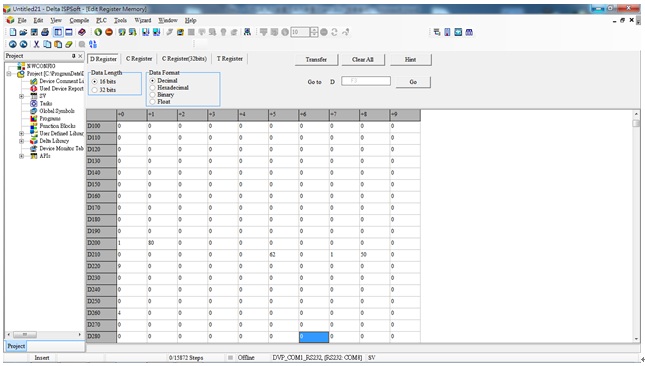Viewport: 645px width, 366px height.
Task: Click the highlighted cell in row D280
Action: 314,337
